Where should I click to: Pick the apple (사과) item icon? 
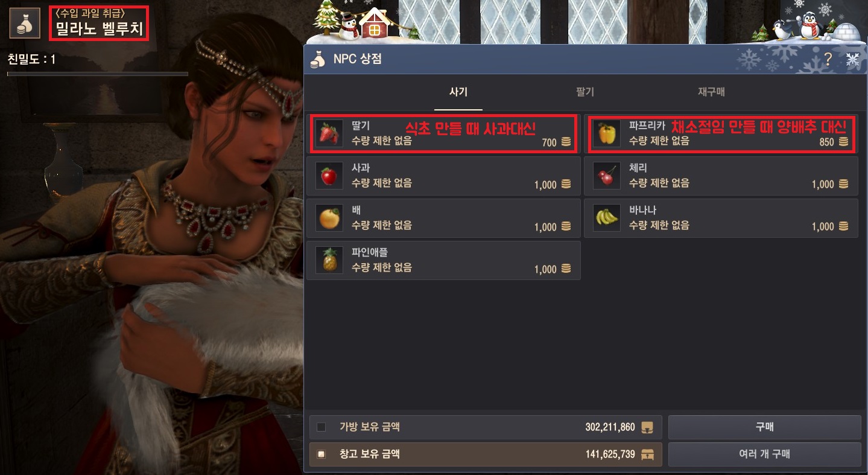point(329,176)
